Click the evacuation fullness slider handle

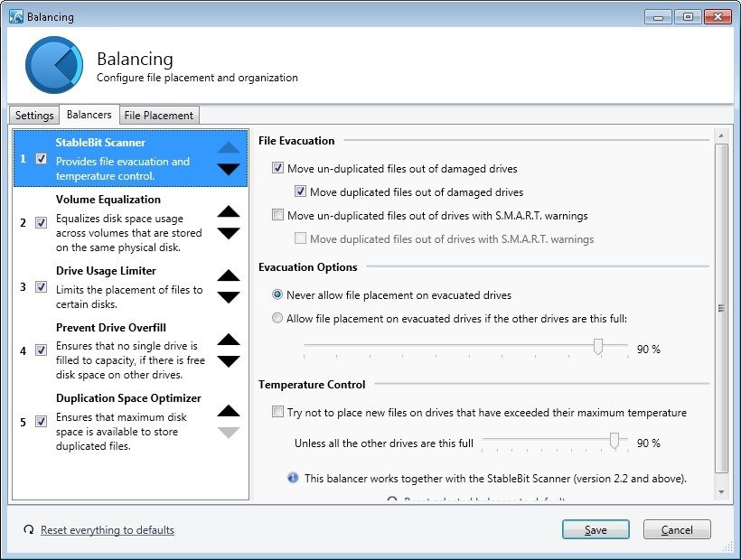pos(598,347)
